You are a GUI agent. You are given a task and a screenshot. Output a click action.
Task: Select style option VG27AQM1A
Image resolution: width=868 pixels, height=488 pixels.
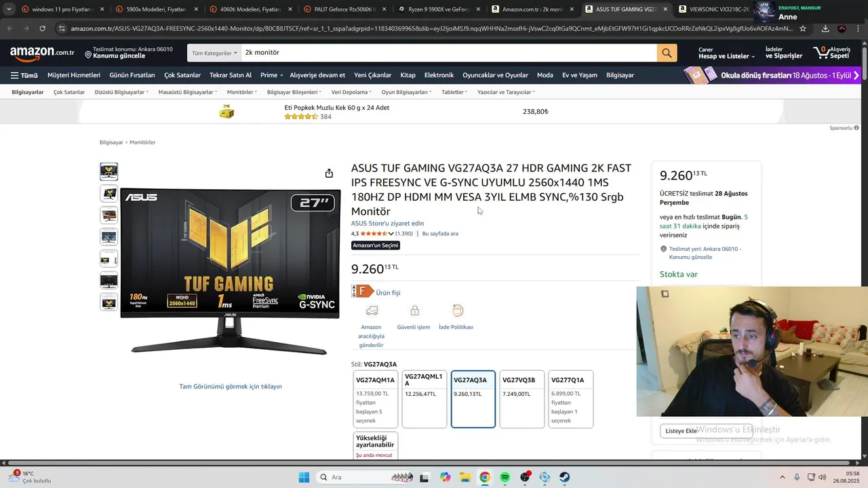375,399
